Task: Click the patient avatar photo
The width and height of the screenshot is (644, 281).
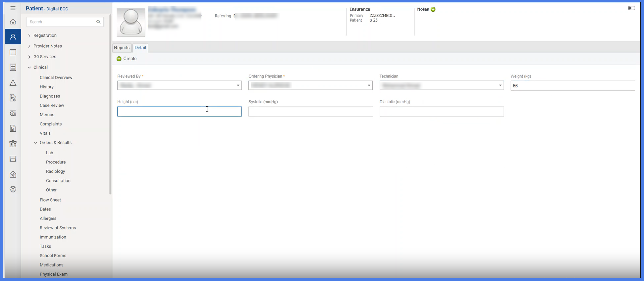Action: pos(131,22)
